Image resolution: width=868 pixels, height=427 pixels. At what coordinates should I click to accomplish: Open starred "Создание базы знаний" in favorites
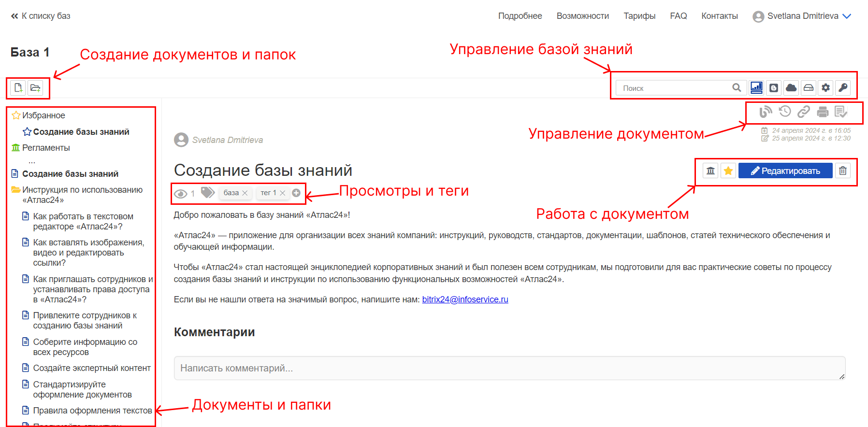coord(81,132)
